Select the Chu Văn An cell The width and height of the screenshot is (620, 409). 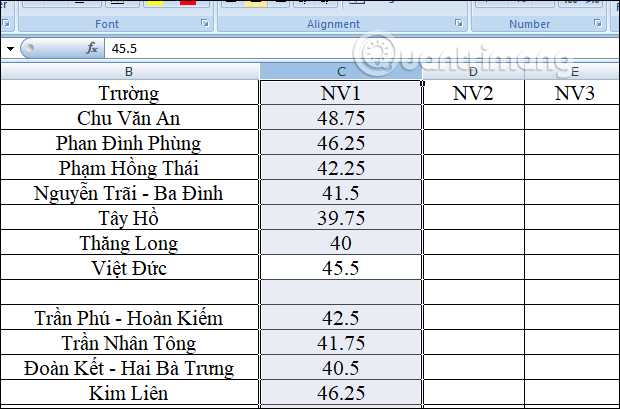click(x=130, y=117)
